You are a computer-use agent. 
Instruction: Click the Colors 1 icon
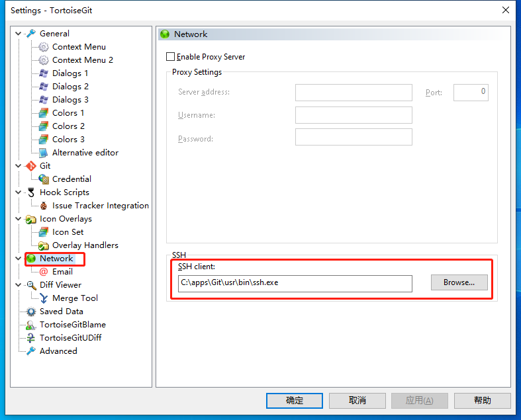[44, 113]
